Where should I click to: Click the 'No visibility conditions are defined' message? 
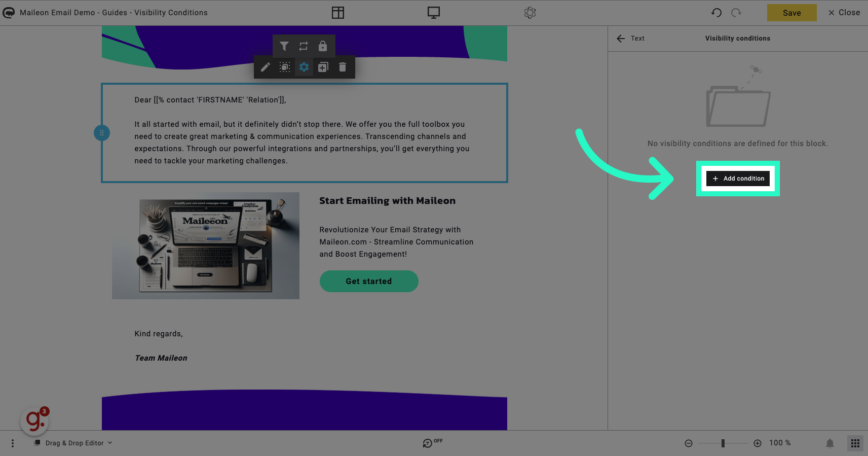738,144
